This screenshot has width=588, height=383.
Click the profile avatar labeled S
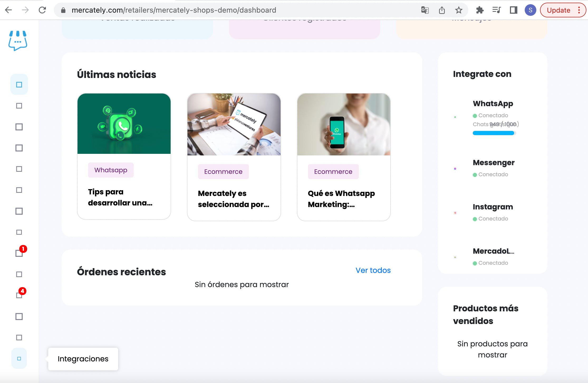point(531,10)
